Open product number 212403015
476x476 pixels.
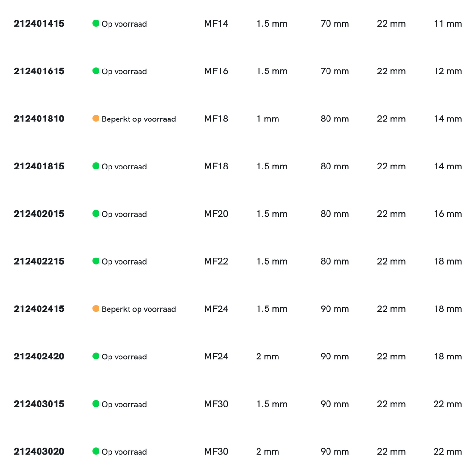(39, 404)
